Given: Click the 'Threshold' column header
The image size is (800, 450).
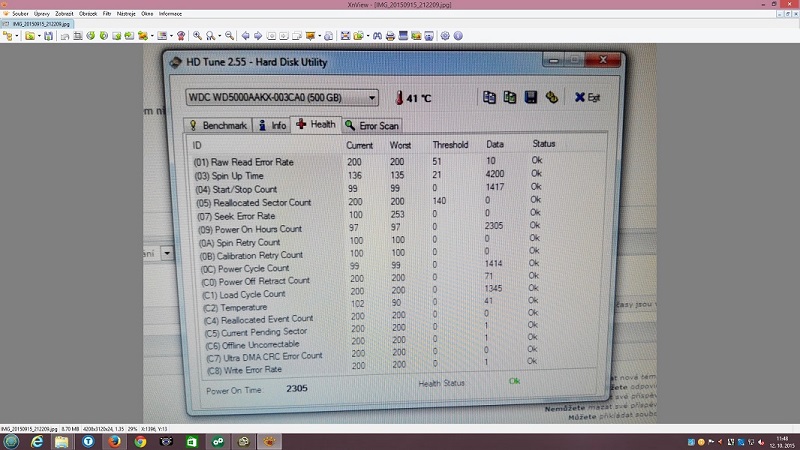Looking at the screenshot, I should [x=450, y=145].
